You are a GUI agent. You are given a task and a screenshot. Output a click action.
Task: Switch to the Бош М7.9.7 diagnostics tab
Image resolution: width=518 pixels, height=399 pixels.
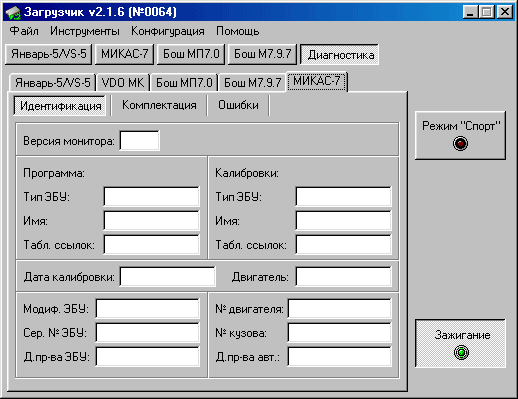(x=252, y=82)
